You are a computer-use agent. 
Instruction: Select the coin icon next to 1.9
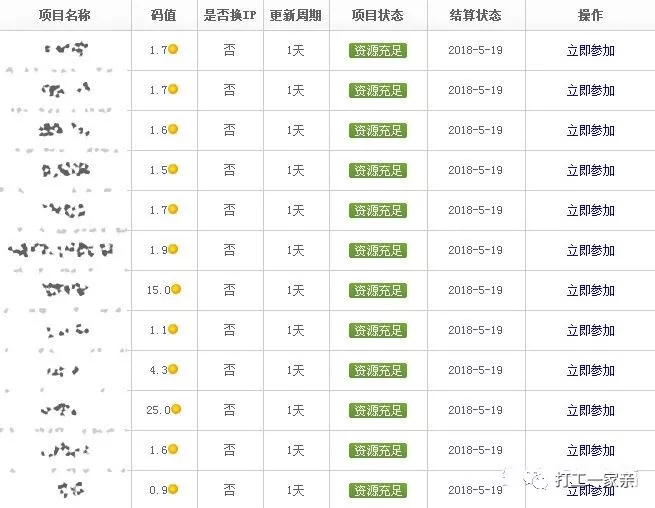pos(173,250)
